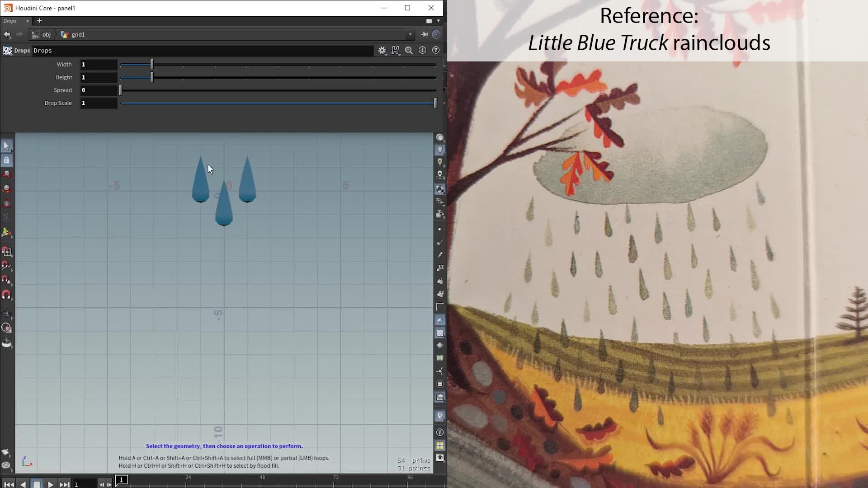Screen dimensions: 868x488
Task: Click the grid1 path node
Action: pyautogui.click(x=78, y=34)
